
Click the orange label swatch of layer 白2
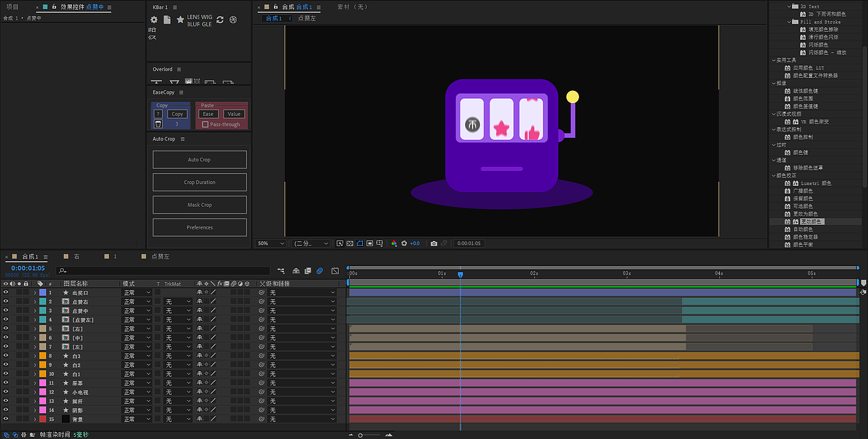coord(42,365)
